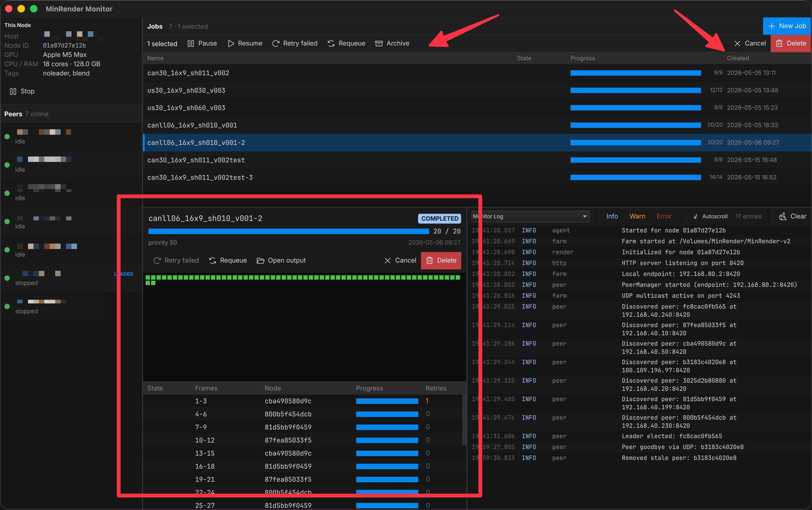The image size is (812, 510).
Task: Select frames 4-6 chunk row
Action: click(302, 414)
